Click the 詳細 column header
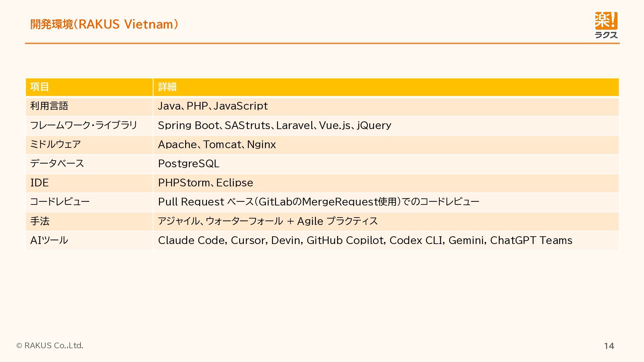This screenshot has width=644, height=362. tap(167, 87)
